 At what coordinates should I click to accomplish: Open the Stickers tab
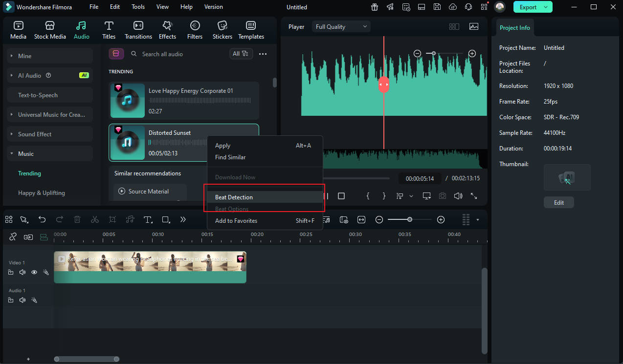click(222, 30)
